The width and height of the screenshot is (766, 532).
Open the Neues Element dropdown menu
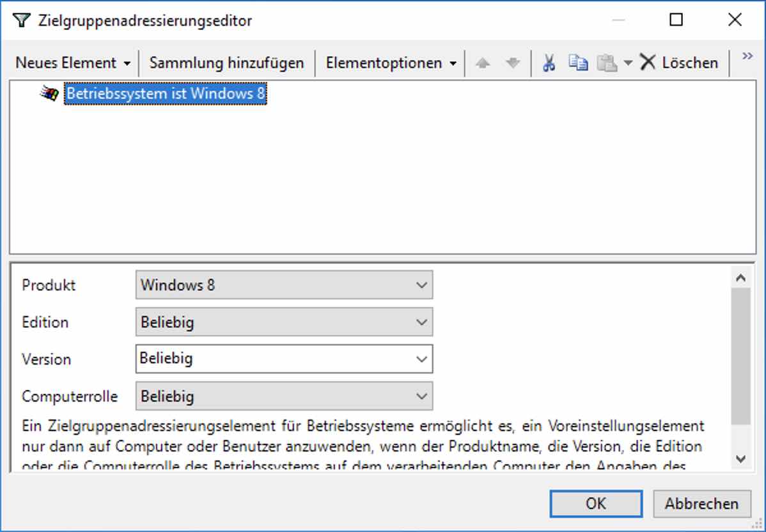click(73, 63)
